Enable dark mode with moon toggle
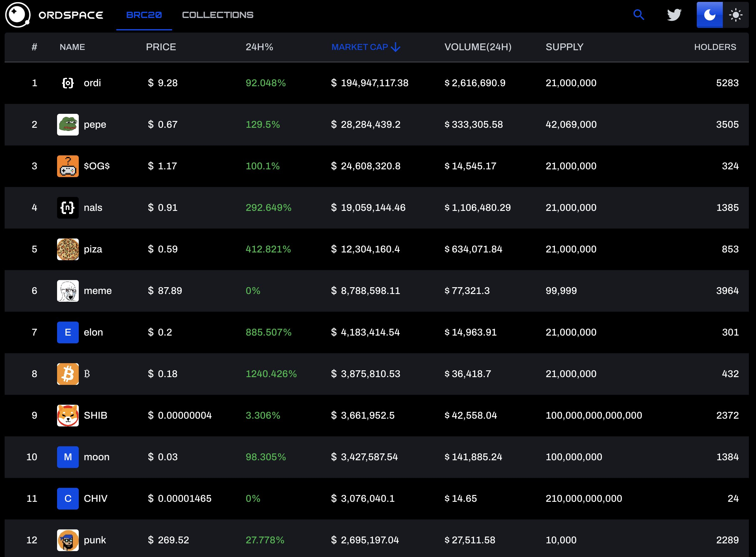756x557 pixels. coord(709,15)
